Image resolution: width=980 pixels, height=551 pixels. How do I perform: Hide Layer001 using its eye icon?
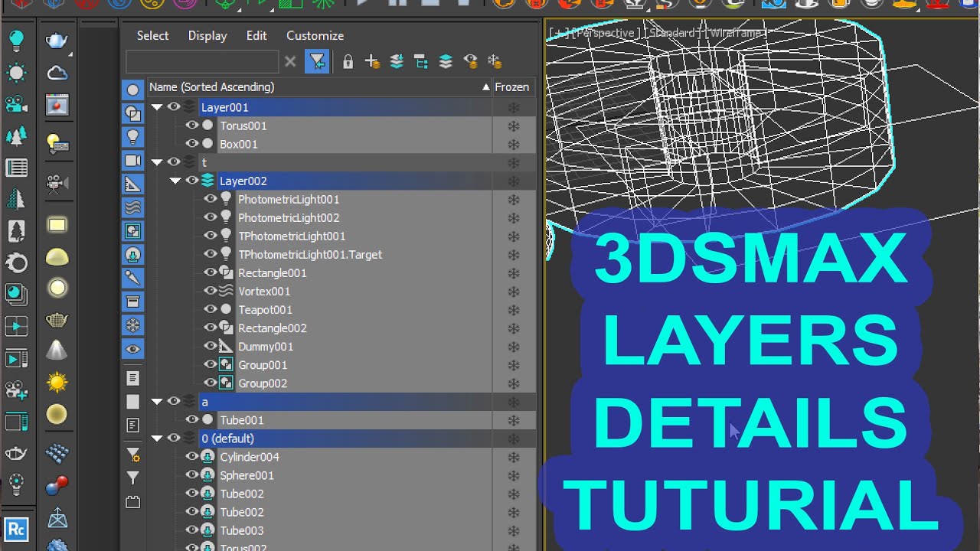click(174, 107)
